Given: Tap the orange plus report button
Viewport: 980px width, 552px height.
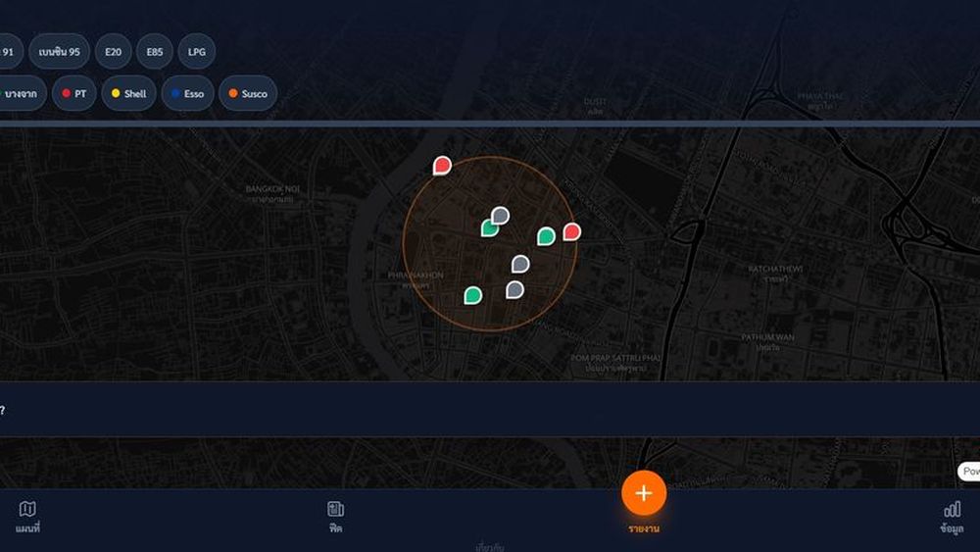Looking at the screenshot, I should [x=644, y=492].
